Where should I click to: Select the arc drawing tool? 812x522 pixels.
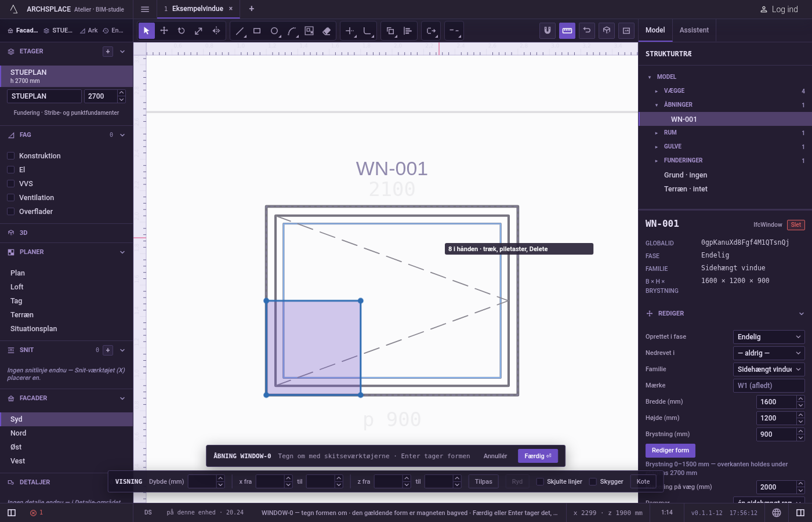coord(292,31)
